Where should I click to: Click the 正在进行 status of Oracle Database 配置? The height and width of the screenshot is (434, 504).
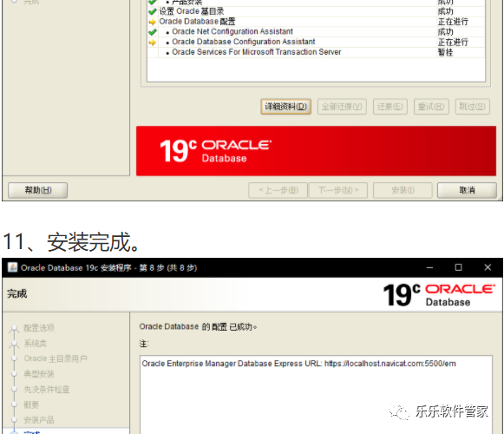(453, 22)
